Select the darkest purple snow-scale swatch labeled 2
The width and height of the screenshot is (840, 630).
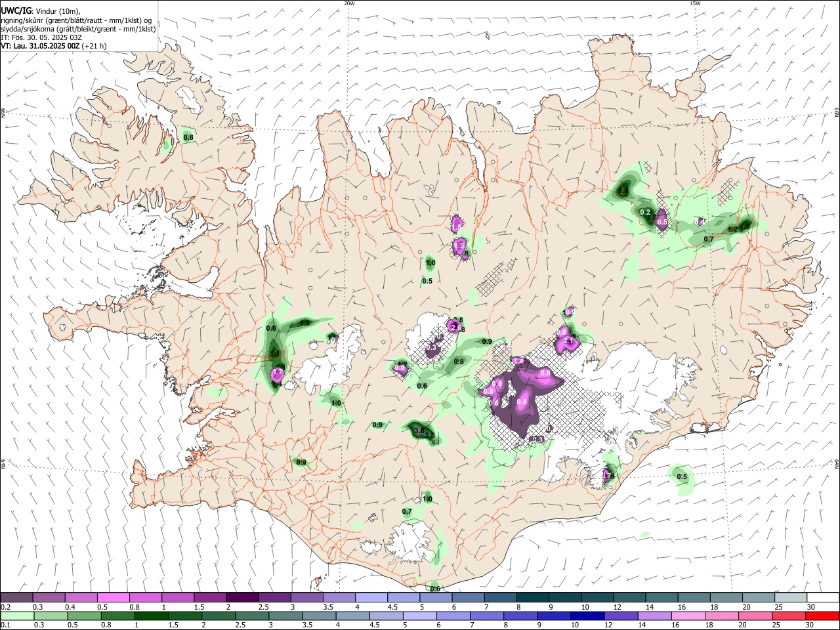242,598
